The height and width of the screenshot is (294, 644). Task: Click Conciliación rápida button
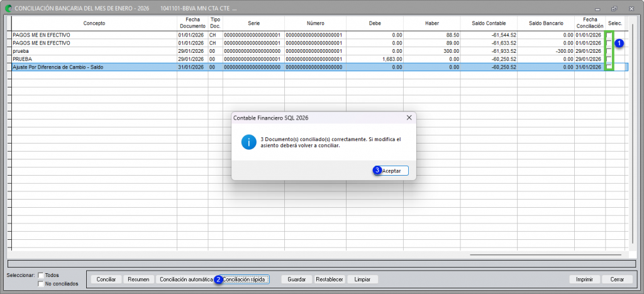[x=245, y=279]
